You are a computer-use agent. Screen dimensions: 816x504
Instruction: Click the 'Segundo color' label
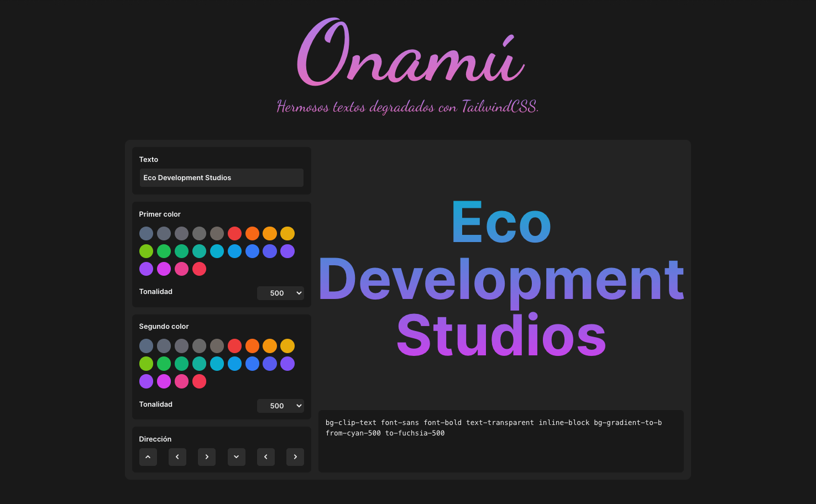(164, 327)
